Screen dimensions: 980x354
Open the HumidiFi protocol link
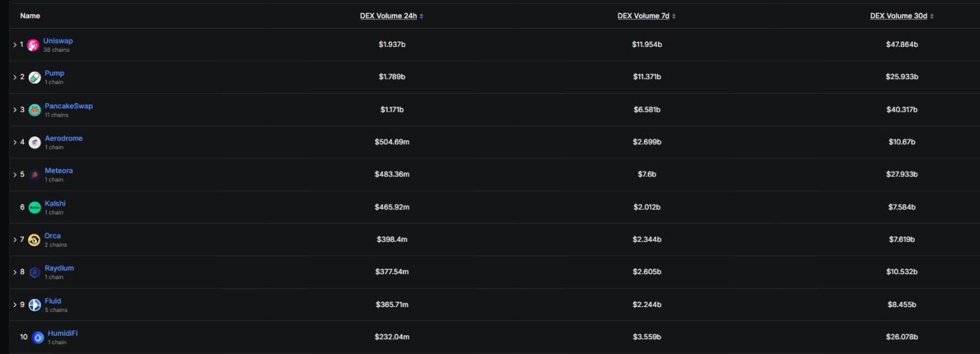[x=62, y=333]
